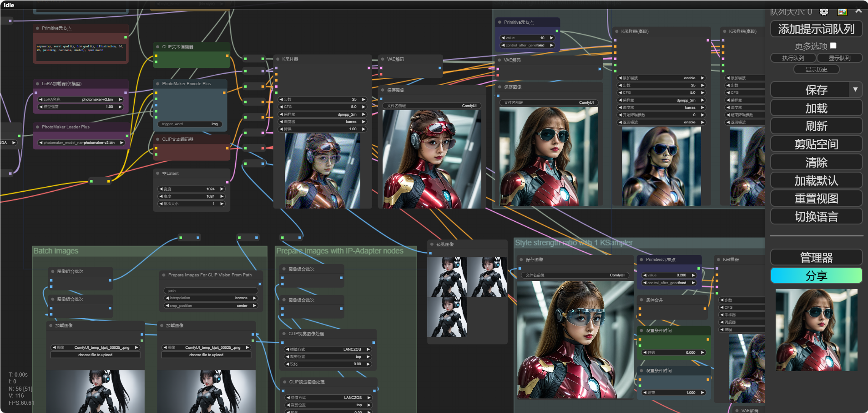
Task: Click the 剪贴空间 clipspace button
Action: 816,144
